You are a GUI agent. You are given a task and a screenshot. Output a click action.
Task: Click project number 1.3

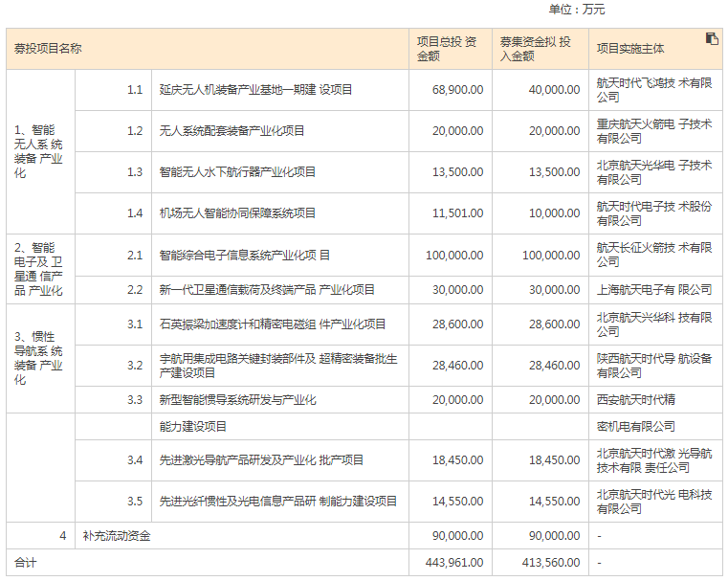[135, 172]
